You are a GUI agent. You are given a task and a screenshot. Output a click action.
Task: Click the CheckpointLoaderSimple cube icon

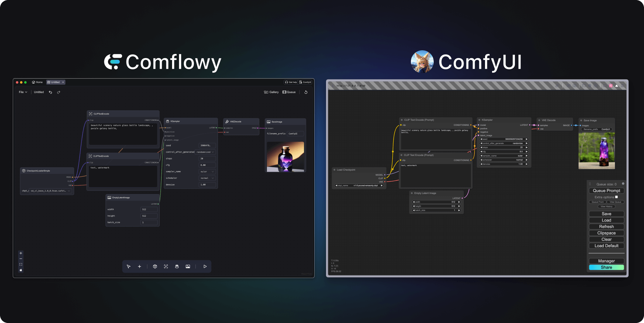pyautogui.click(x=24, y=171)
